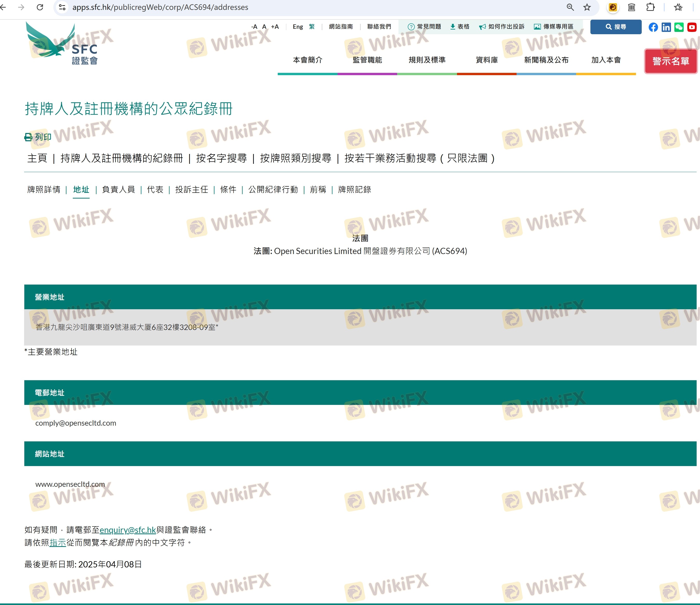Open 聯絡我們 contact link
Screen dimensions: 700x605
(379, 27)
